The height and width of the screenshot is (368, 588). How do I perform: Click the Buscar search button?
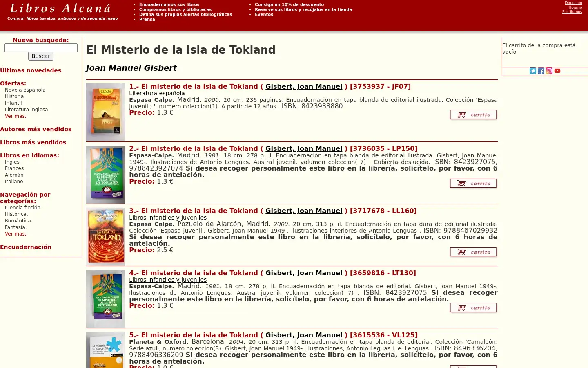(41, 56)
